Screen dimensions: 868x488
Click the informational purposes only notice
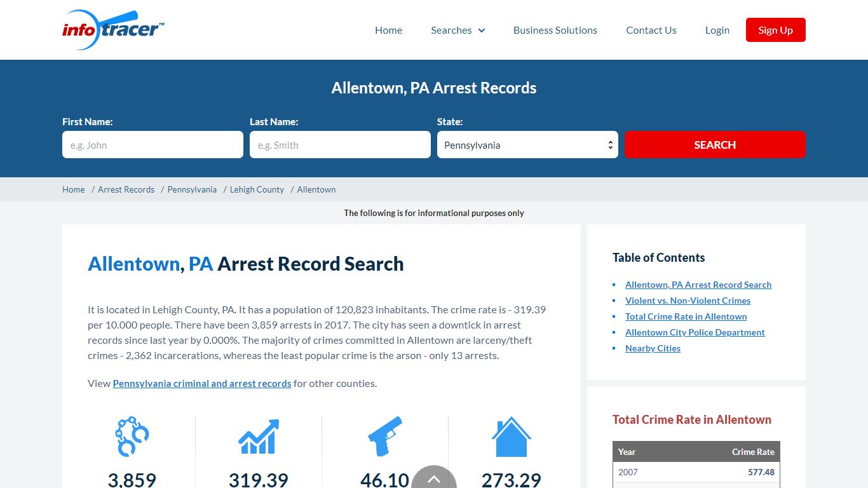click(x=434, y=213)
